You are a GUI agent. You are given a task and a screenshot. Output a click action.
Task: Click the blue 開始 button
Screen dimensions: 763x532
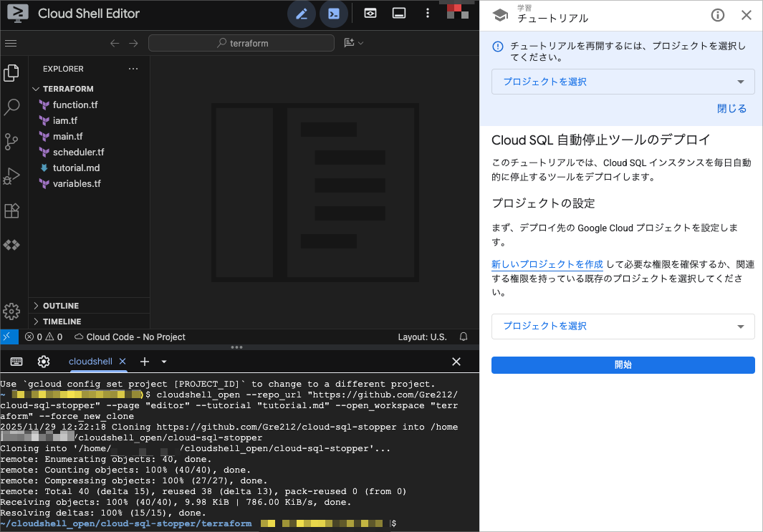pos(623,365)
